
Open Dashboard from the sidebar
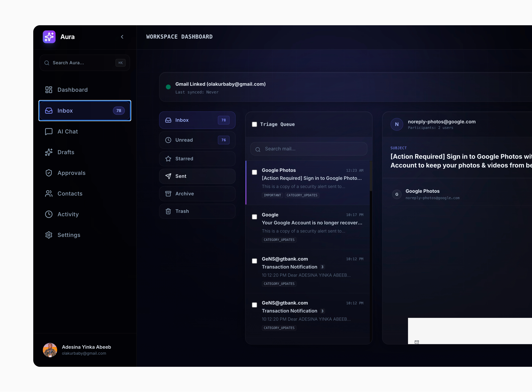[85, 90]
